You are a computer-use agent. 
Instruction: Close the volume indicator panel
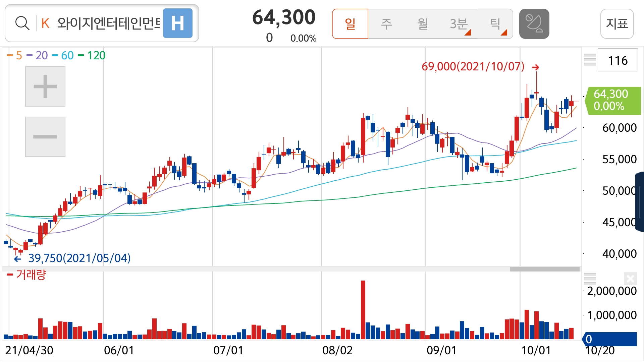coord(630,279)
